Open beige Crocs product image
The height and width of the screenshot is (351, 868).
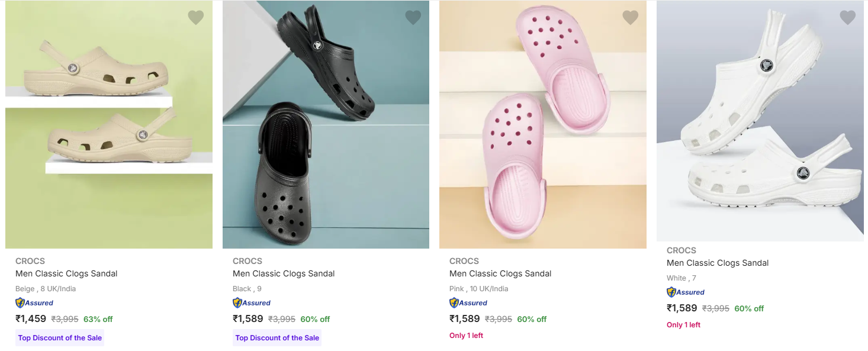point(109,124)
